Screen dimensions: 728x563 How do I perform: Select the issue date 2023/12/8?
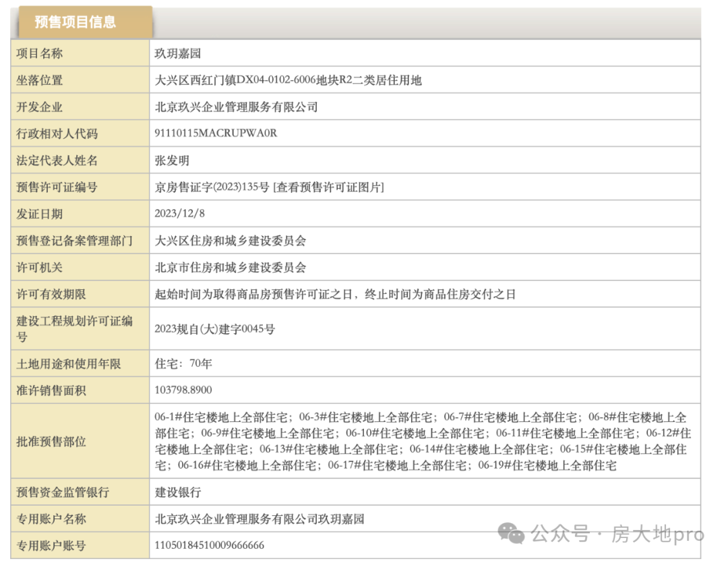(x=180, y=213)
